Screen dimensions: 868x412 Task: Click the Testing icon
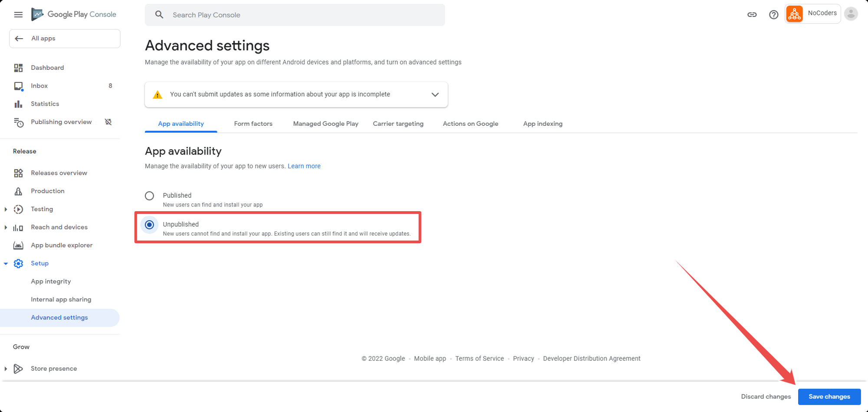point(18,209)
